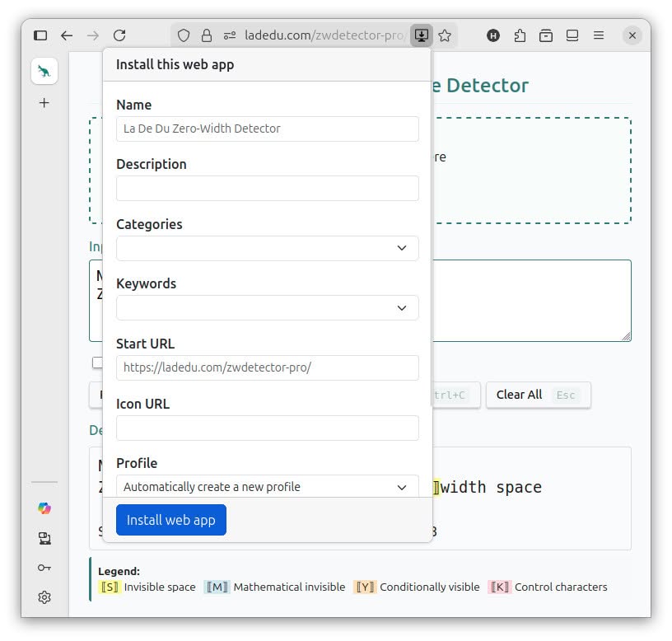
Task: Open a new tab with plus icon
Action: click(x=44, y=103)
